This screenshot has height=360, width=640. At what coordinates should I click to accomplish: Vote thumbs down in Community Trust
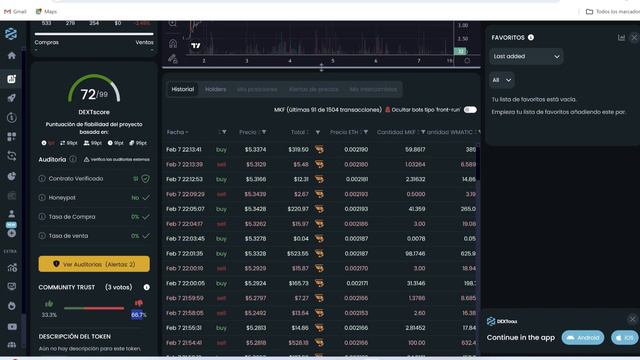139,303
